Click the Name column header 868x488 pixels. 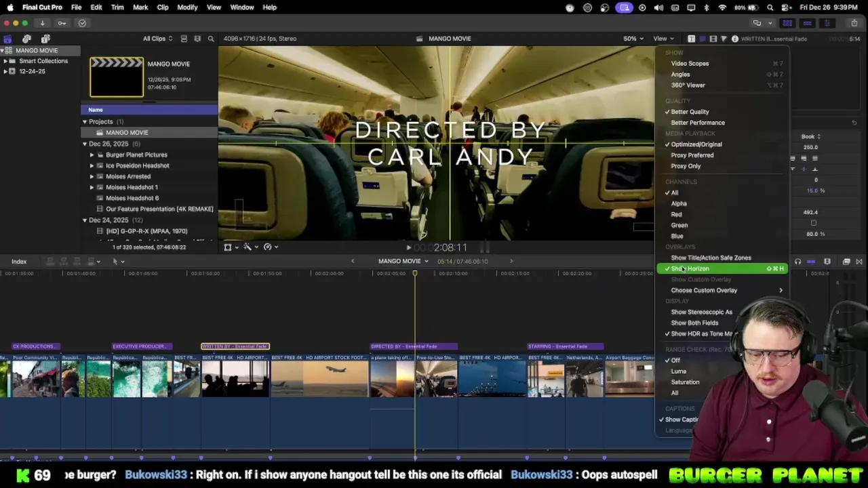point(149,110)
